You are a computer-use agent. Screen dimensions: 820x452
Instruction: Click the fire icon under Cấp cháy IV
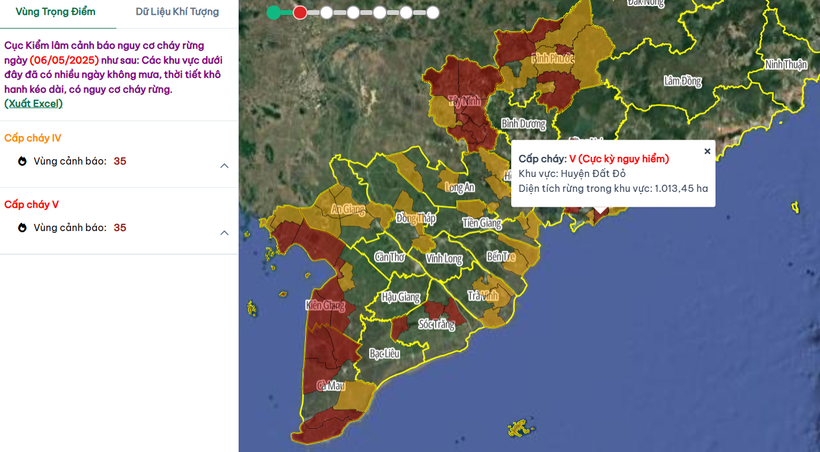(22, 161)
